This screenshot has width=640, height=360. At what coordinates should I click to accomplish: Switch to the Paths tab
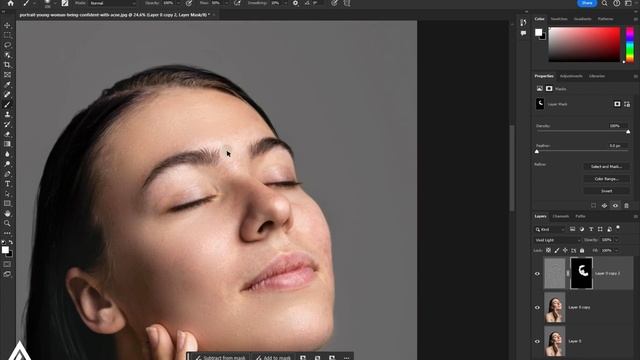580,216
